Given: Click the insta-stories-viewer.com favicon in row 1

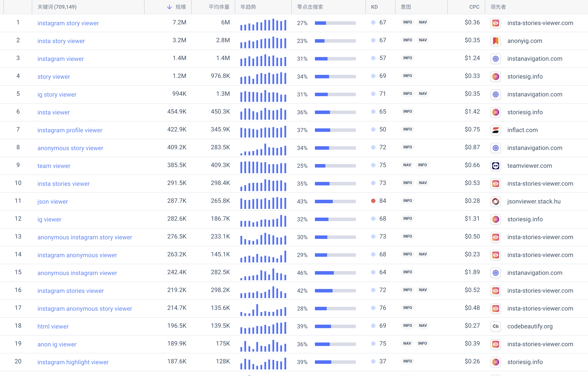Looking at the screenshot, I should 495,23.
